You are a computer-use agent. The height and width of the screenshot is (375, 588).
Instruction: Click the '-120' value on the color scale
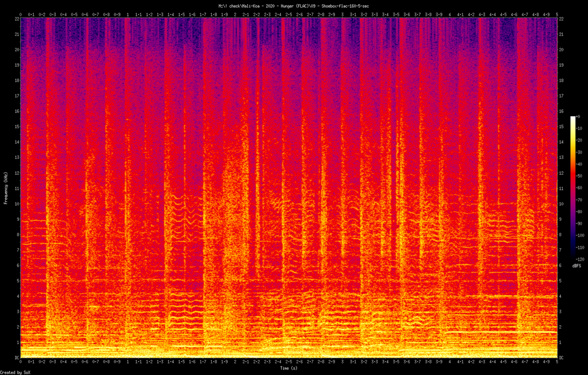coord(581,259)
